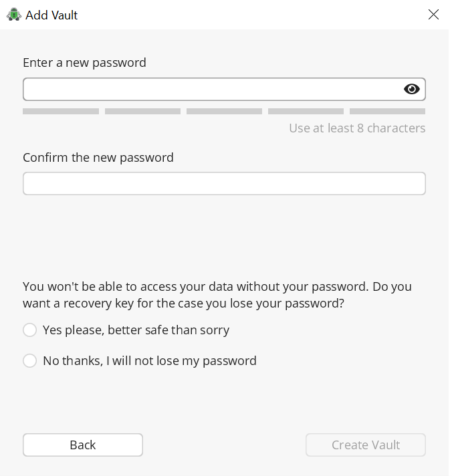This screenshot has height=476, width=452.
Task: Click the 'Use at least 8 characters' hint
Action: click(x=357, y=128)
